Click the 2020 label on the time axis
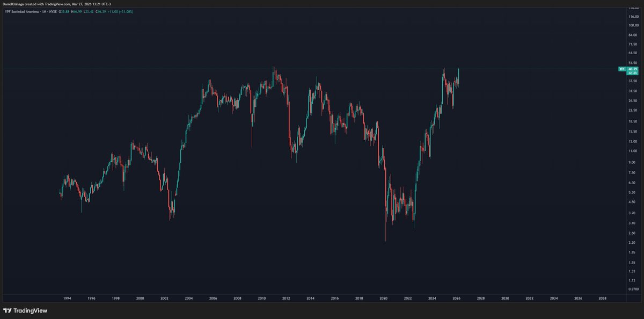 [383, 298]
